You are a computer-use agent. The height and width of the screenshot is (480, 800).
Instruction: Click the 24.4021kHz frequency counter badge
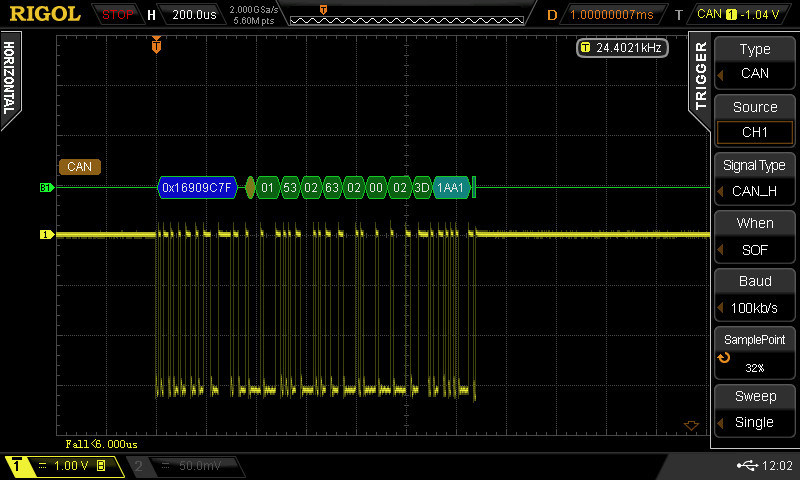pos(621,48)
